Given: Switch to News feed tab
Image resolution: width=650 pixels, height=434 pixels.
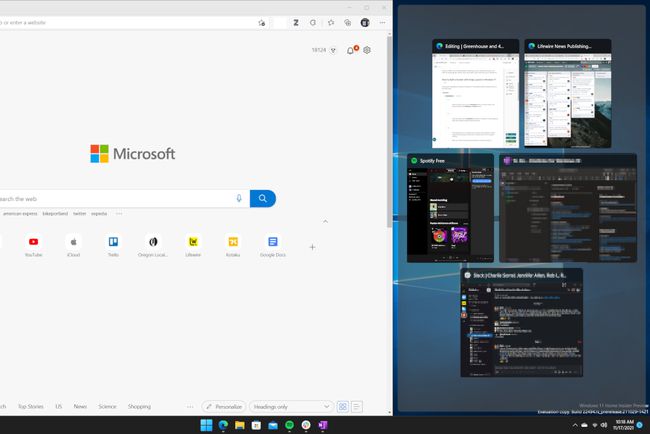Looking at the screenshot, I should 80,407.
